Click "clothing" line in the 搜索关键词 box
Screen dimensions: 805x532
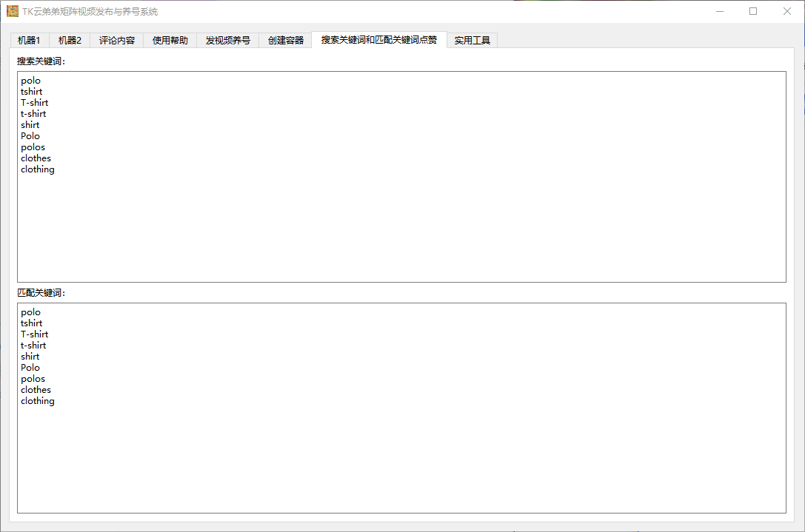click(x=38, y=169)
